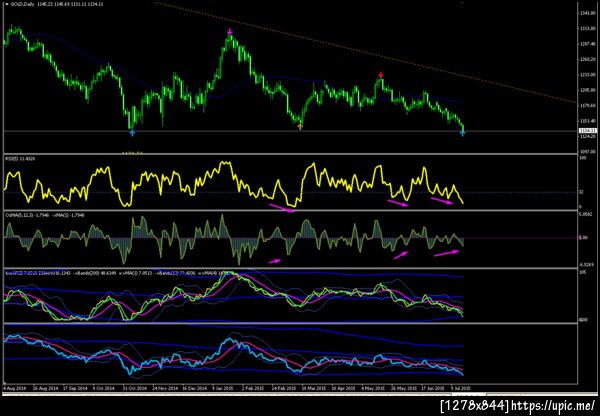Click the highlighted current price label 1134.11
Image resolution: width=600 pixels, height=416 pixels.
[x=586, y=131]
